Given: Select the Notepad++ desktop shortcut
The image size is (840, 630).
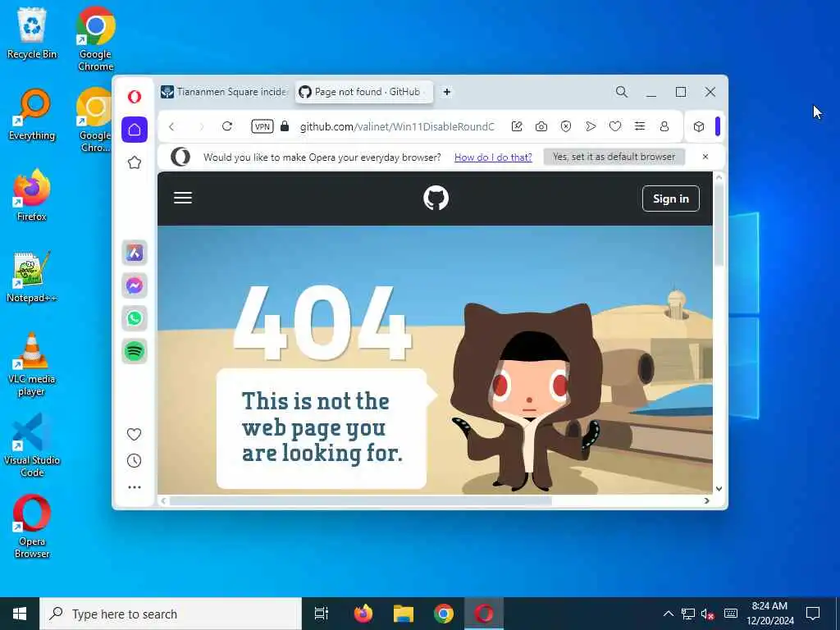Looking at the screenshot, I should point(32,277).
